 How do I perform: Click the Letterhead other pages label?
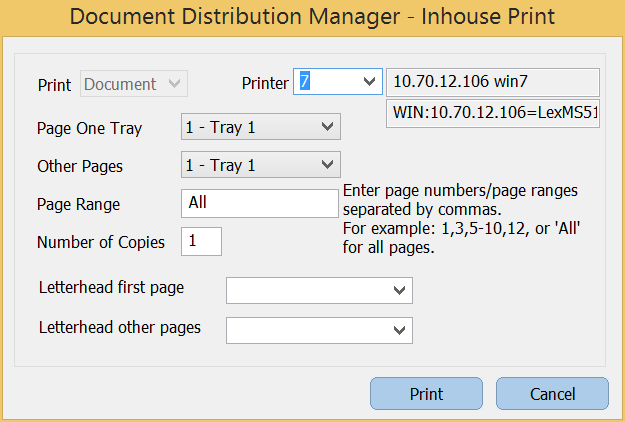tap(119, 327)
